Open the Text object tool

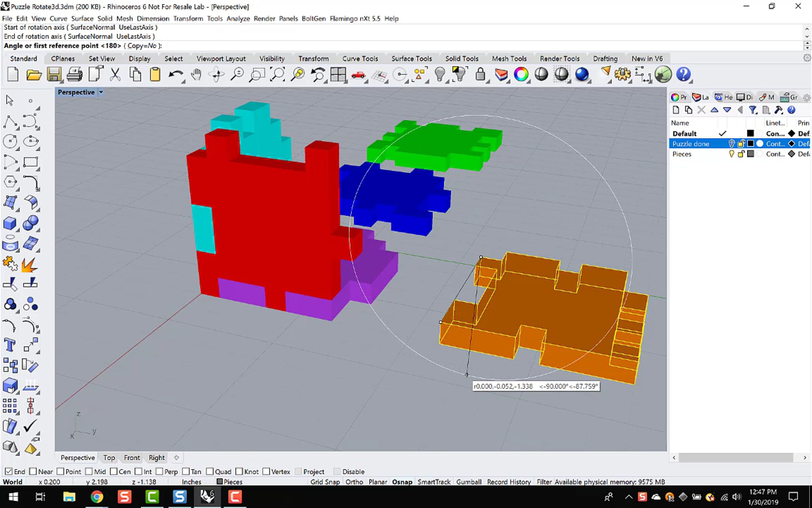pyautogui.click(x=10, y=345)
